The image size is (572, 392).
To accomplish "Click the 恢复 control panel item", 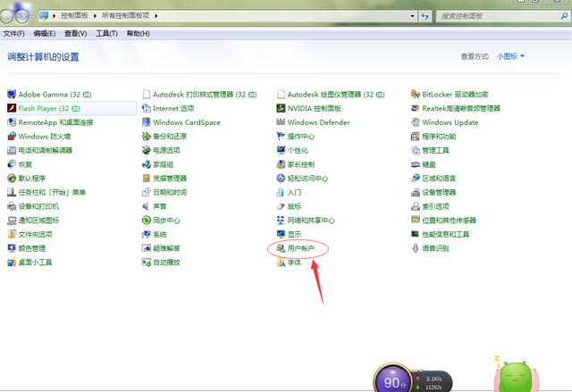I will coord(20,164).
